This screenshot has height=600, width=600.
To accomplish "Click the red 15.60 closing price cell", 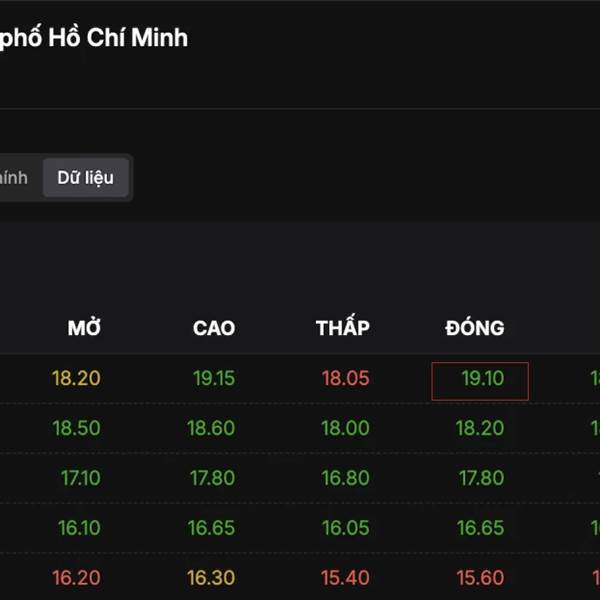I will click(x=480, y=578).
